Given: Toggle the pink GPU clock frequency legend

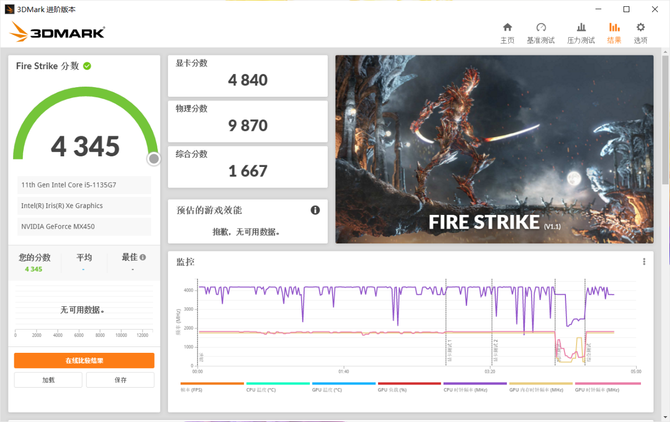Looking at the screenshot, I should pyautogui.click(x=608, y=384).
